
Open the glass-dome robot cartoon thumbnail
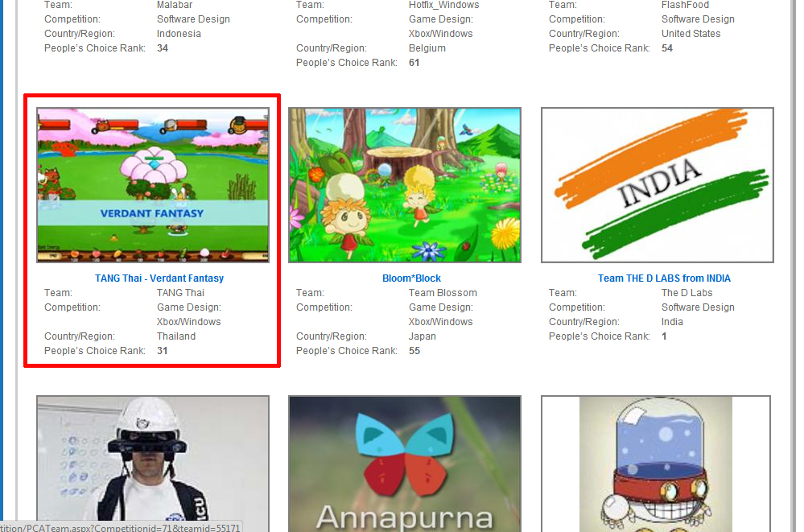(x=656, y=463)
